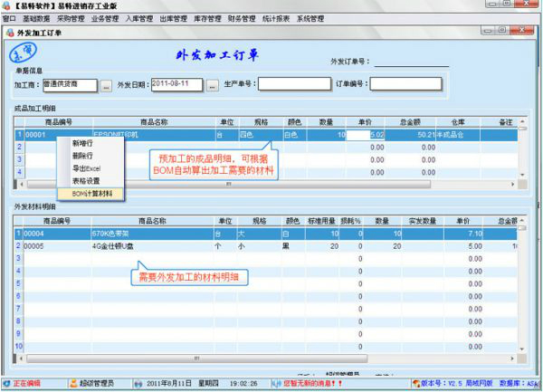Open the 统计报表 menu
543x392 pixels.
pyautogui.click(x=276, y=19)
